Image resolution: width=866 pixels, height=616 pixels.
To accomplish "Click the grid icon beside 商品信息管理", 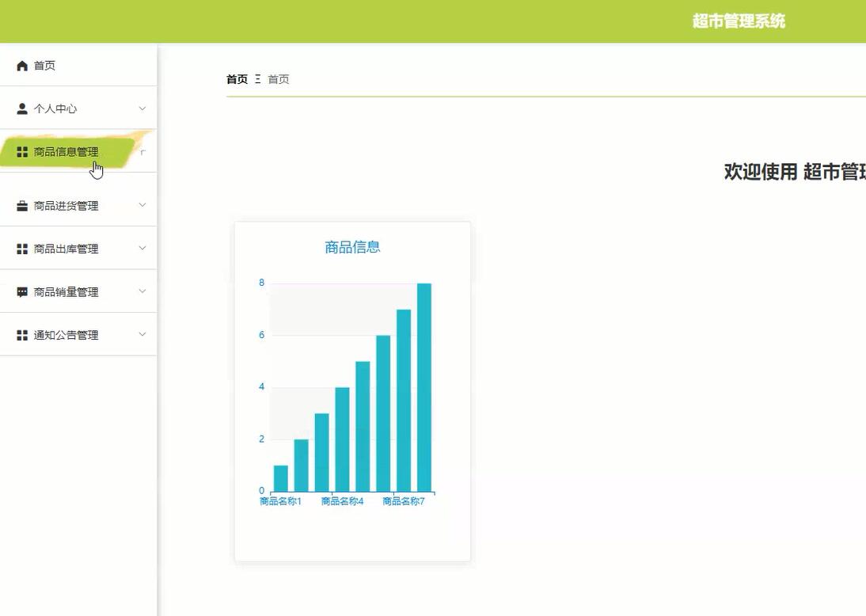I will pos(22,152).
